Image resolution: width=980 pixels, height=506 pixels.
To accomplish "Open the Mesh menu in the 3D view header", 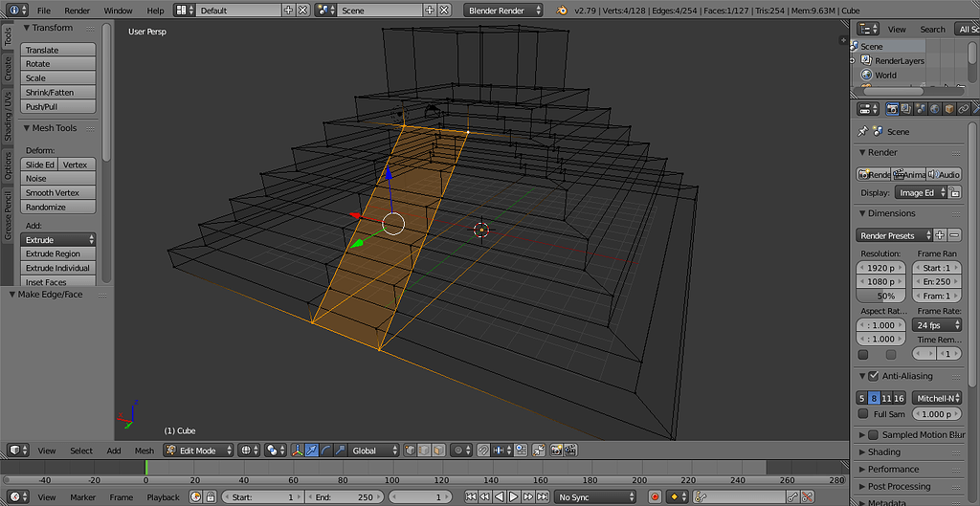I will click(x=144, y=451).
